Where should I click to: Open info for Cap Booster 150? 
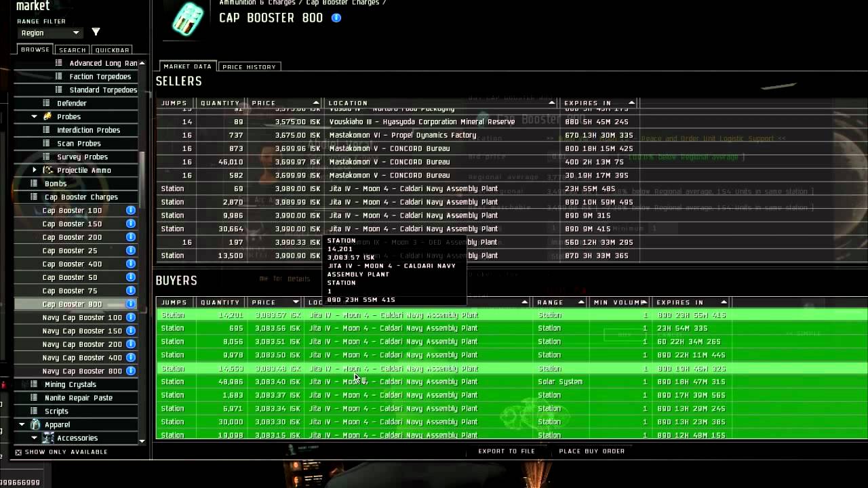tap(131, 224)
